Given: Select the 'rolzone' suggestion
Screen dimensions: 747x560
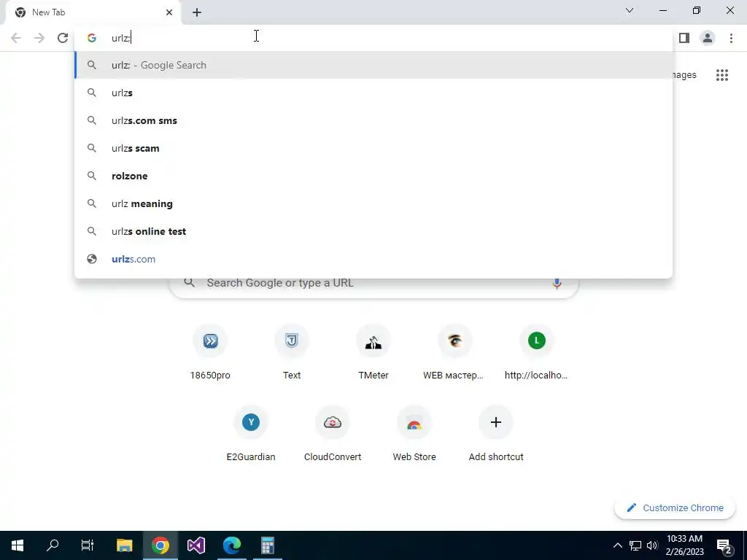Looking at the screenshot, I should point(373,176).
